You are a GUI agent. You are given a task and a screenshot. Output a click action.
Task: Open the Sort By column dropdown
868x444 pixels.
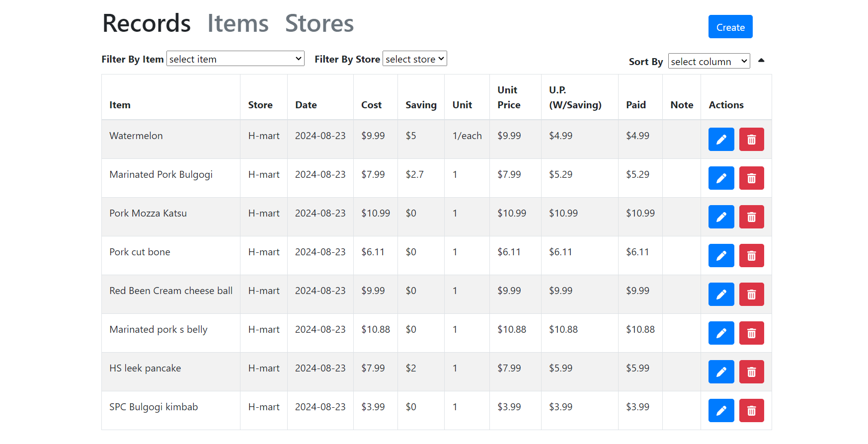pos(709,61)
